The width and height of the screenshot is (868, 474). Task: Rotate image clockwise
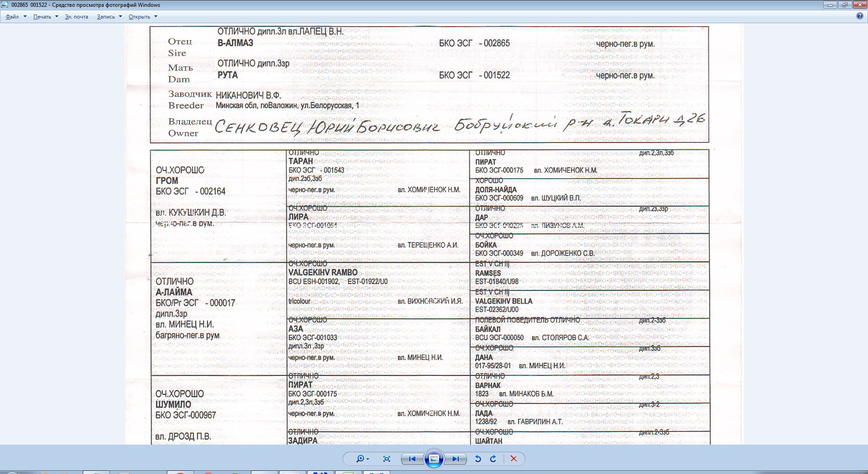(x=493, y=459)
